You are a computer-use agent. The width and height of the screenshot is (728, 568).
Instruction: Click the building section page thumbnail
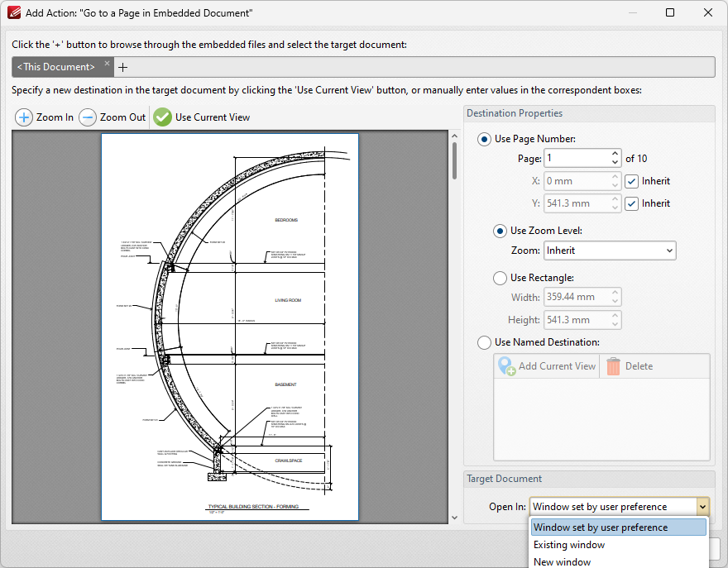coord(230,327)
